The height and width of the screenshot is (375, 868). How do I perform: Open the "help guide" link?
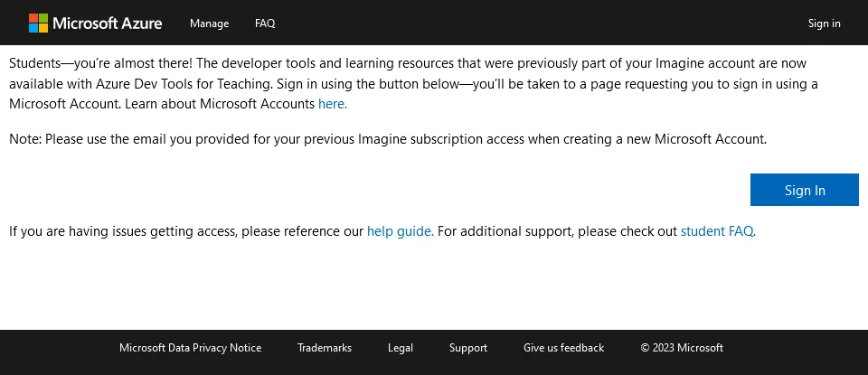[x=399, y=231]
